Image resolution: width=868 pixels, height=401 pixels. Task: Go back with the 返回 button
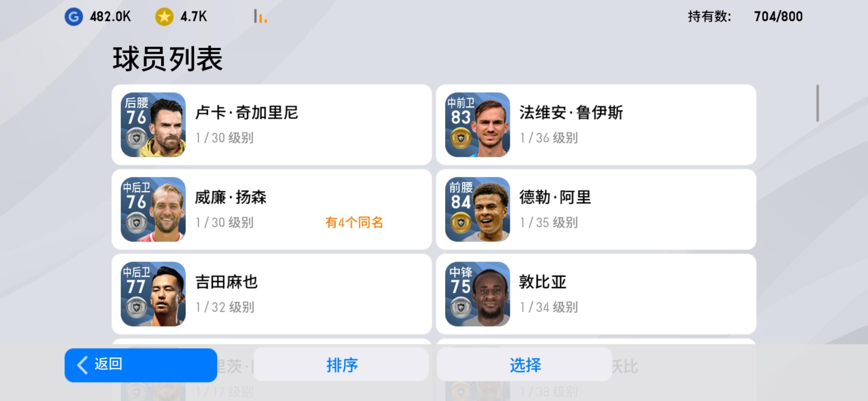click(141, 365)
